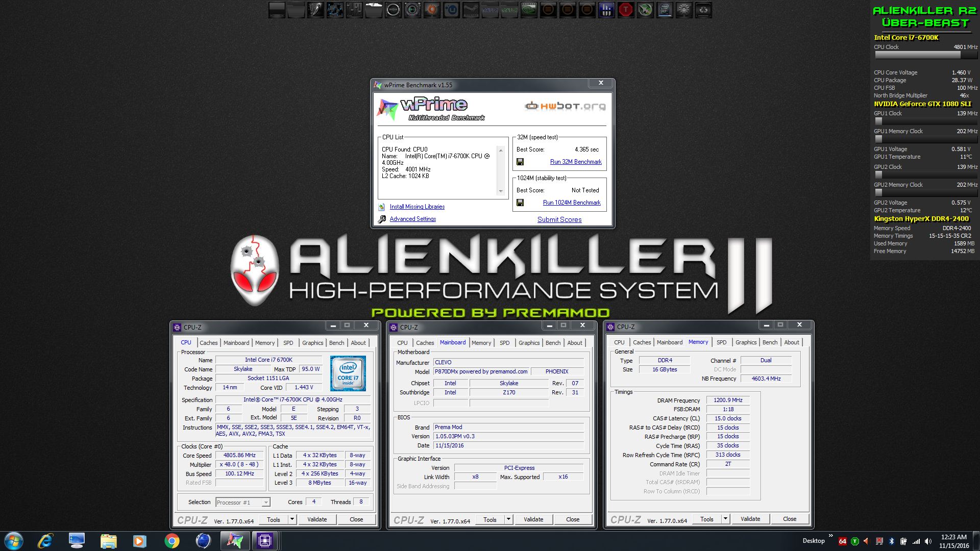Click Tools button in the Memory CPU-Z window

point(707,519)
